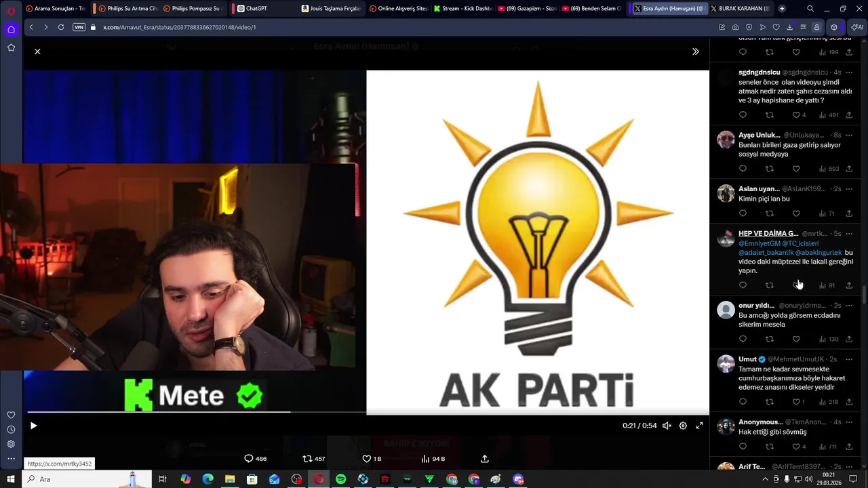Repost Anonymous user's reply
This screenshot has width=868, height=488.
769,447
